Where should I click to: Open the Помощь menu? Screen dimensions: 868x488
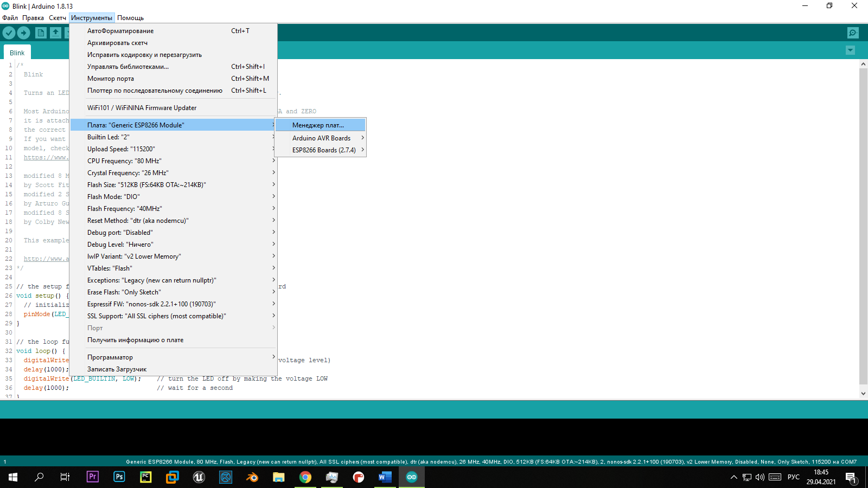[x=130, y=18]
